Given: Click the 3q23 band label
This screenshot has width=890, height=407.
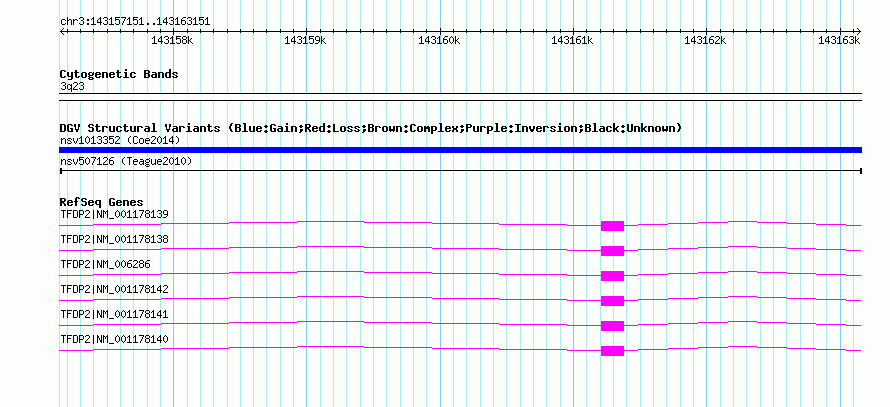Looking at the screenshot, I should [x=72, y=86].
